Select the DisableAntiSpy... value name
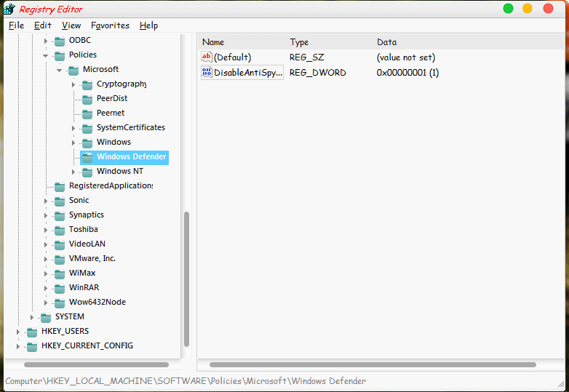Viewport: 569px width, 392px height. point(248,73)
